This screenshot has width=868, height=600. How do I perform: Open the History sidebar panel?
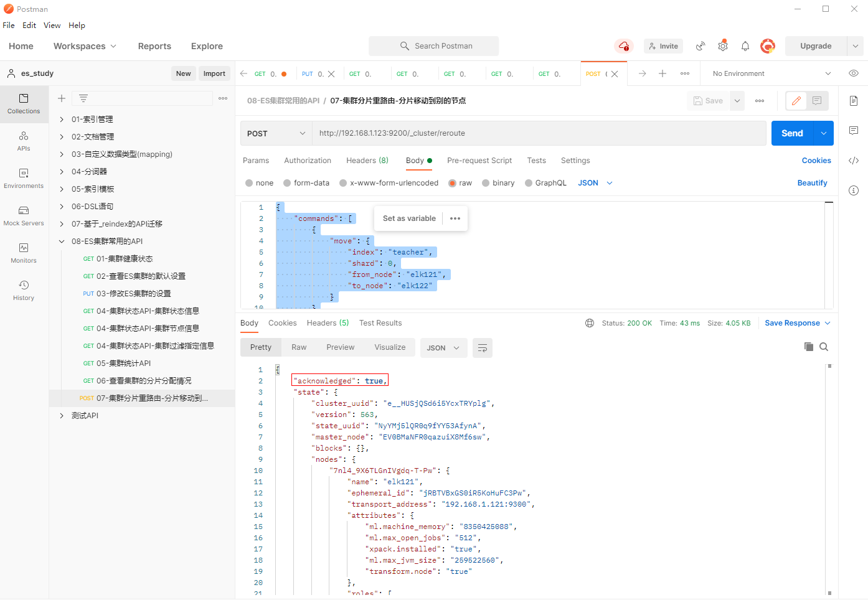point(24,291)
